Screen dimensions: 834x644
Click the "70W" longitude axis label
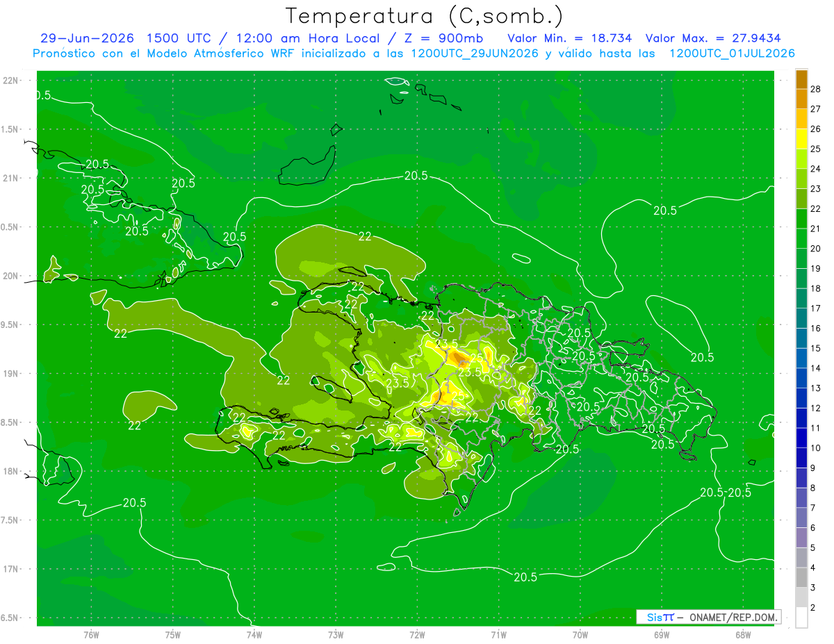point(580,635)
